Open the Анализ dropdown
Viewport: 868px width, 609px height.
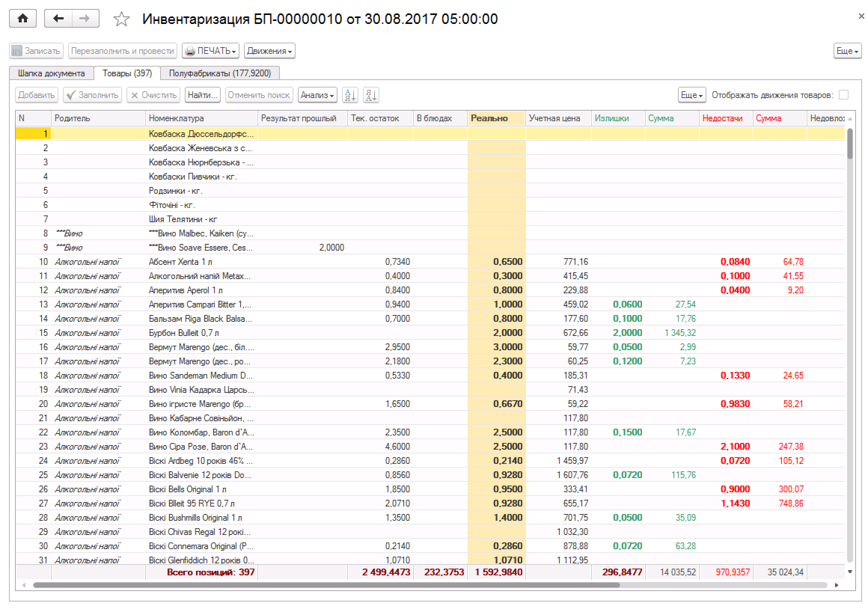(x=317, y=95)
